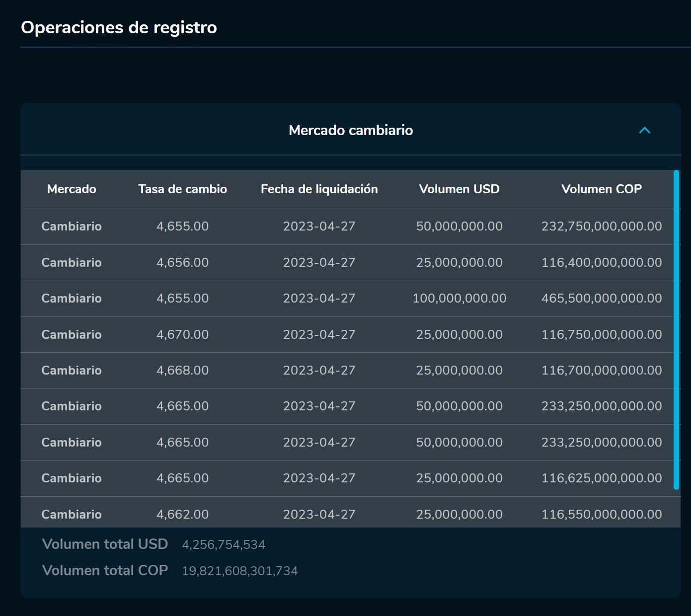The width and height of the screenshot is (691, 616).
Task: Select the 465,500,000,000.00 COP volume cell
Action: tap(601, 299)
